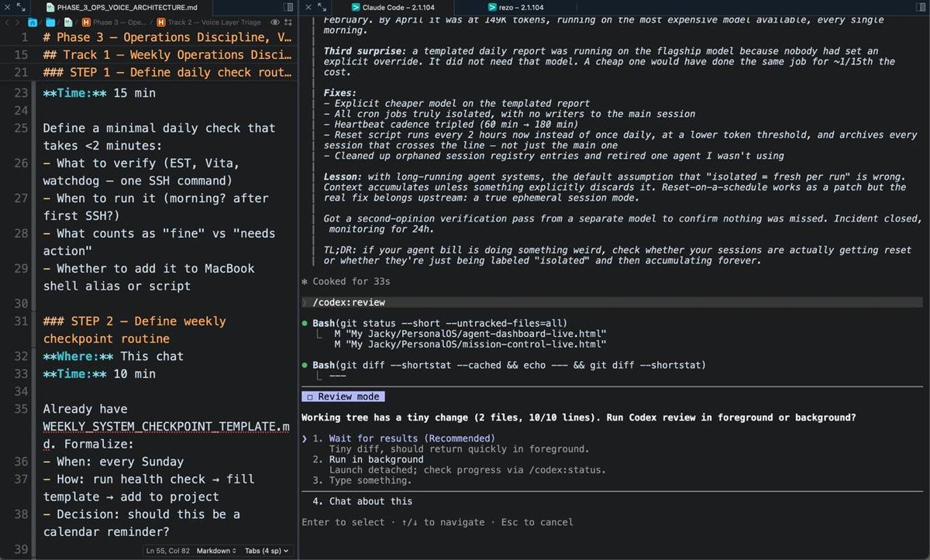Viewport: 930px width, 560px height.
Task: Click the /codex:review command input line
Action: click(x=612, y=302)
